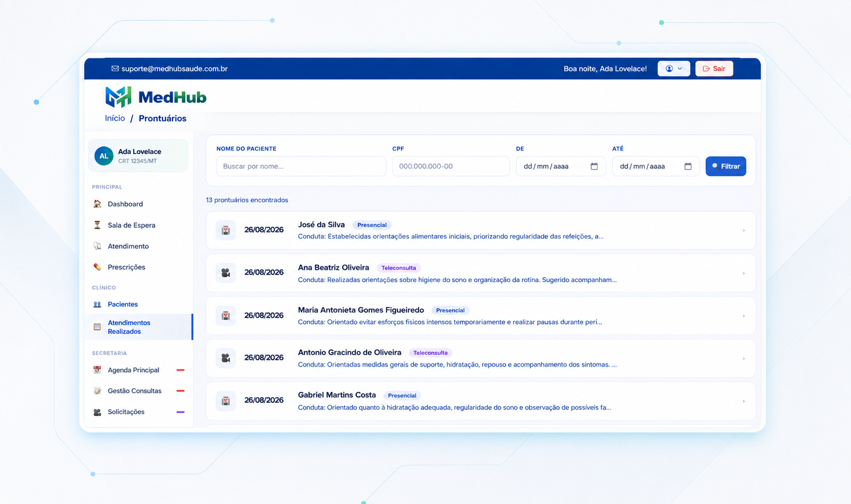Open calendar picker in De field
Screen dimensions: 851x504
(x=594, y=166)
